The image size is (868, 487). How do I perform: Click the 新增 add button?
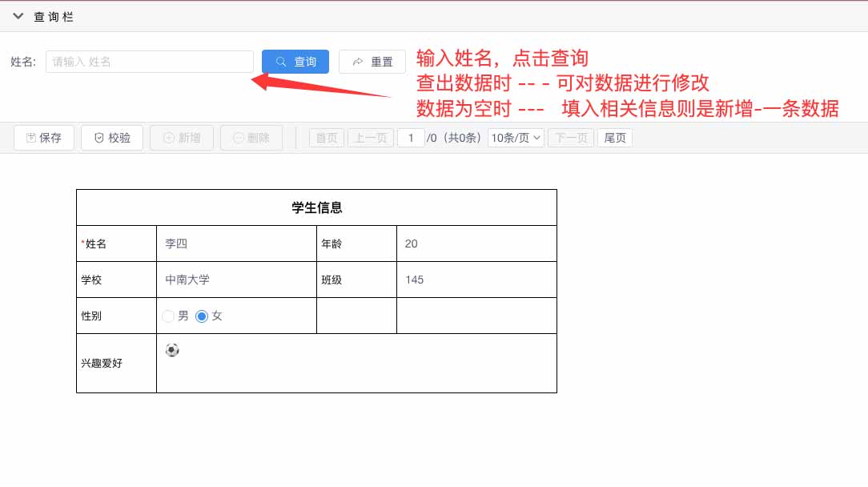[182, 138]
